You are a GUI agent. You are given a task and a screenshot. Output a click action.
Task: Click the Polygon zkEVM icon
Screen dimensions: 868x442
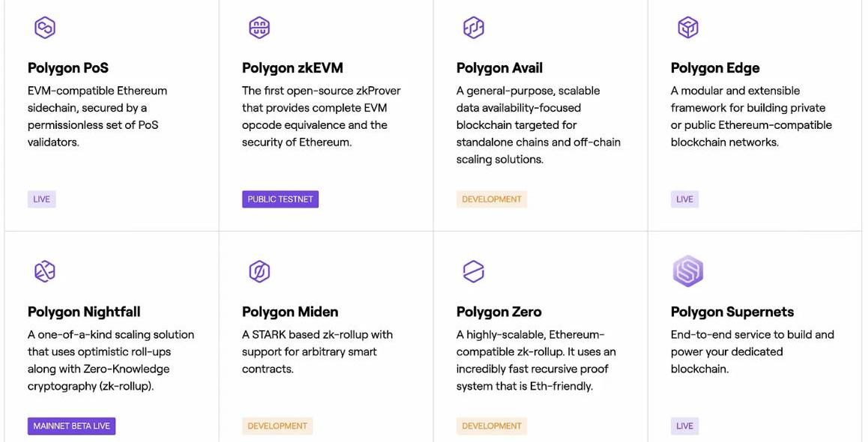click(259, 28)
